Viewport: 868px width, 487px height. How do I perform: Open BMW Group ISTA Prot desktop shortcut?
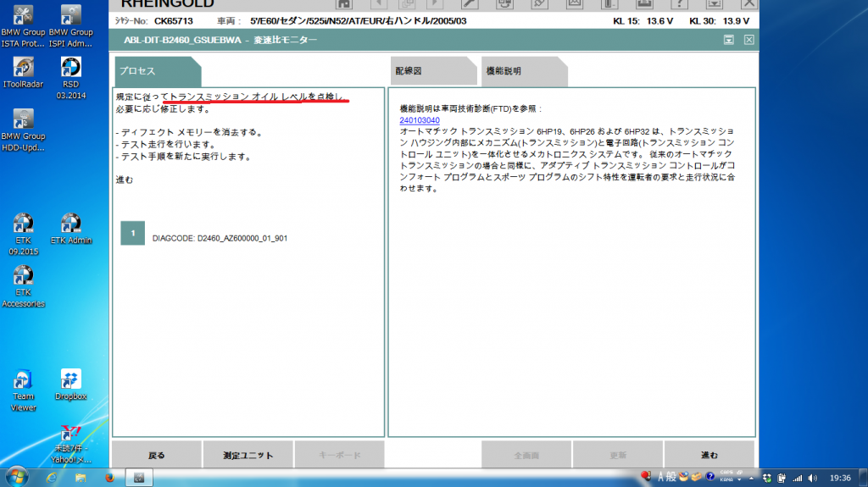23,26
